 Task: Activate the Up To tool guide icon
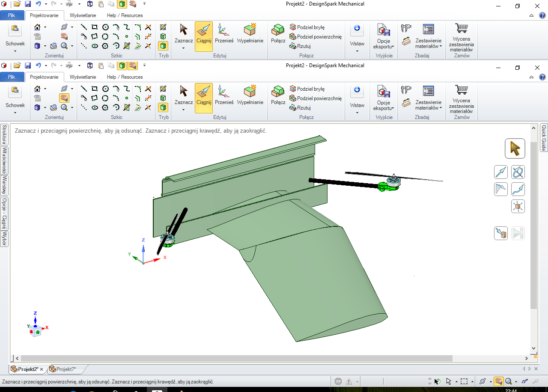501,233
